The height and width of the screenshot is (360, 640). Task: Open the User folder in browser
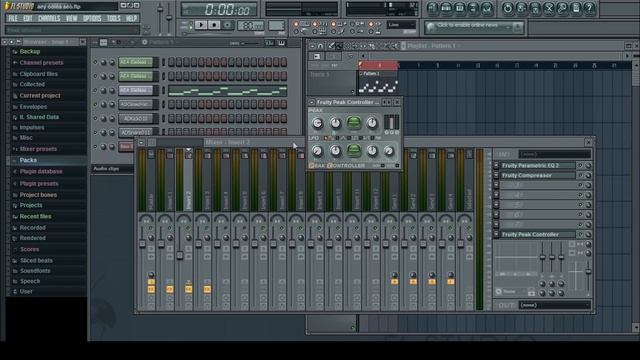coord(26,292)
